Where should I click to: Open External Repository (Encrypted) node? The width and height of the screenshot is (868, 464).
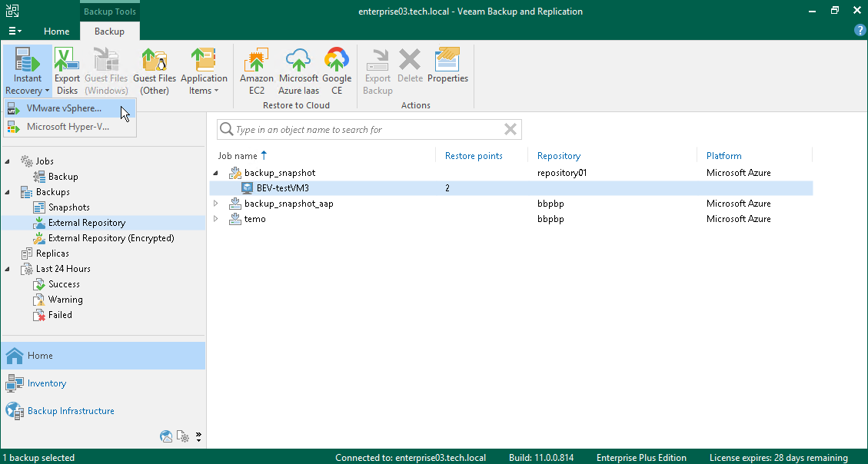[111, 238]
